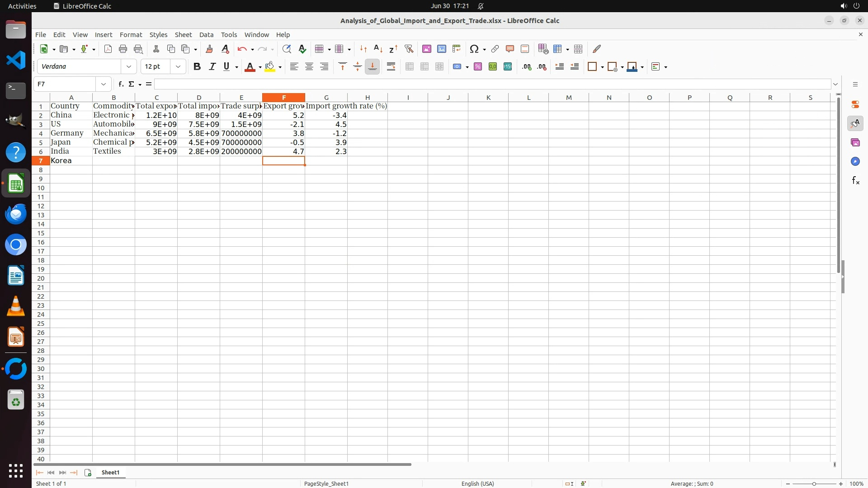Click the column F header
The image size is (868, 488).
tap(283, 98)
